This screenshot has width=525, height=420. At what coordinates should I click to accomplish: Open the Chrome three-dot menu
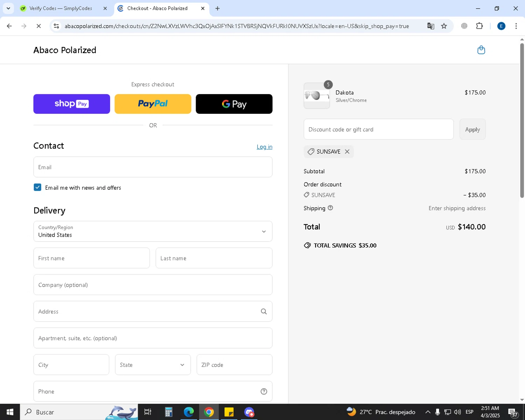click(x=516, y=26)
